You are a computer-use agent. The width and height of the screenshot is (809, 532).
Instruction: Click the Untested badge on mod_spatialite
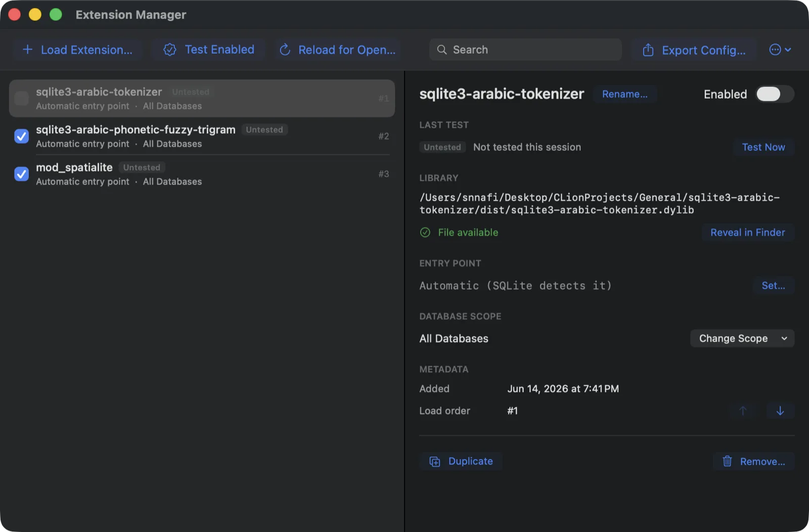pyautogui.click(x=142, y=167)
